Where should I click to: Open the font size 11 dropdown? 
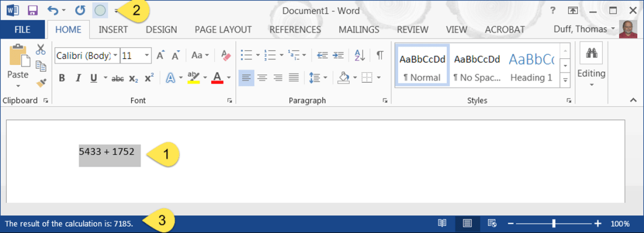click(147, 55)
